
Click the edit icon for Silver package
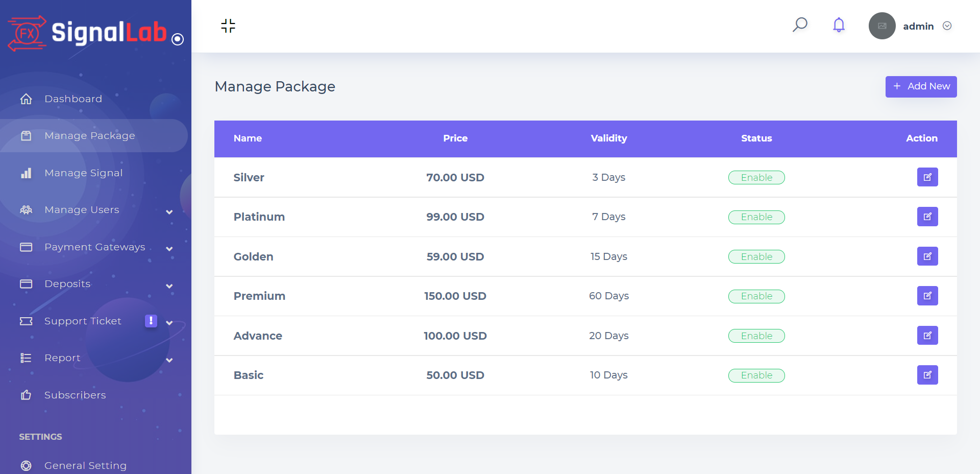point(927,177)
